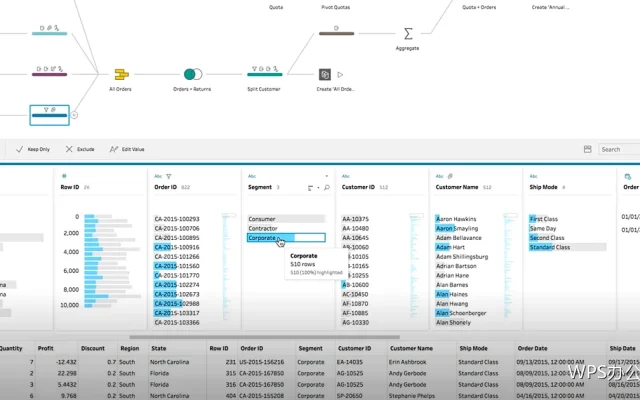Click the filter icon on Order ID field

pyautogui.click(x=169, y=176)
